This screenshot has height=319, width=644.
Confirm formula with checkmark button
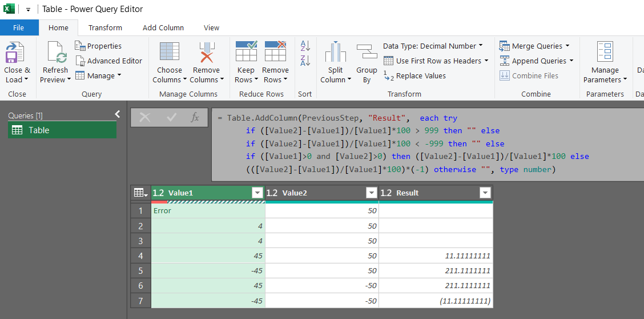tap(172, 118)
